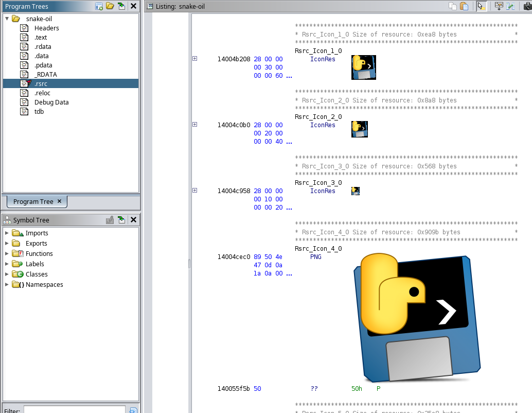Select Imports in Symbol Tree
Viewport: 532px width, 413px height.
click(37, 233)
